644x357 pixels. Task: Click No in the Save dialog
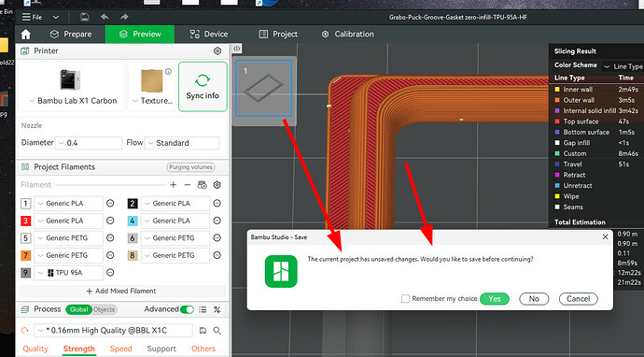(534, 299)
